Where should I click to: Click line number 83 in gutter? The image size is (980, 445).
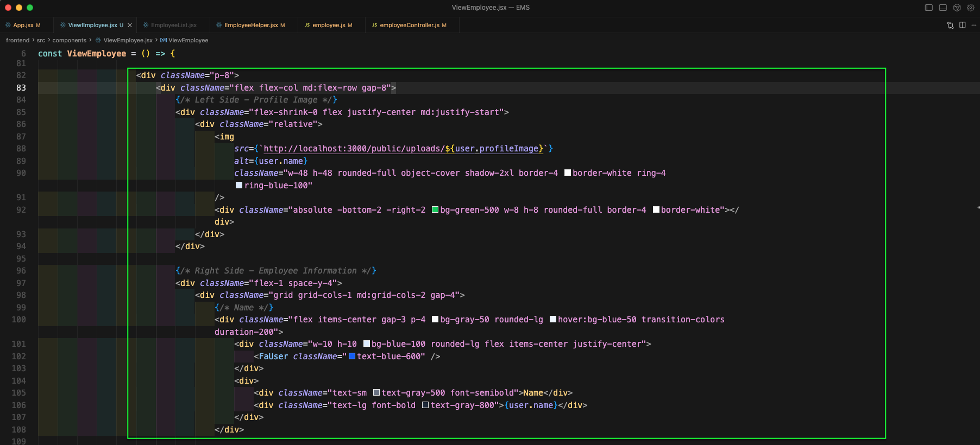coord(21,87)
